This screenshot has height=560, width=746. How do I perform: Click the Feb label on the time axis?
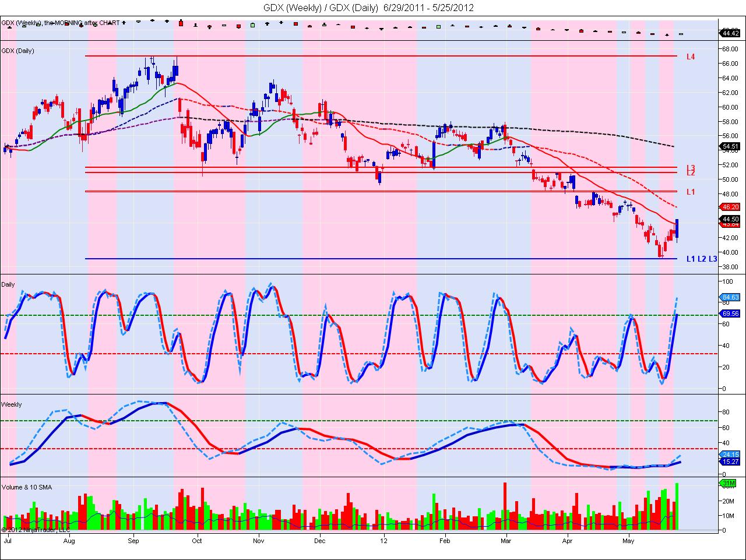coord(445,540)
